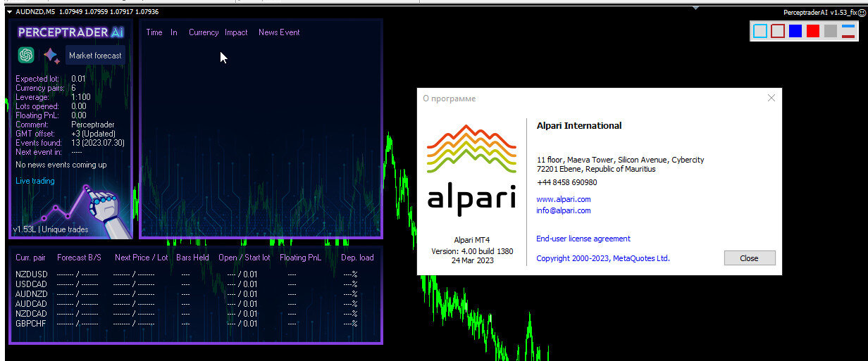Click the Impact column header
This screenshot has width=868, height=361.
pos(236,32)
